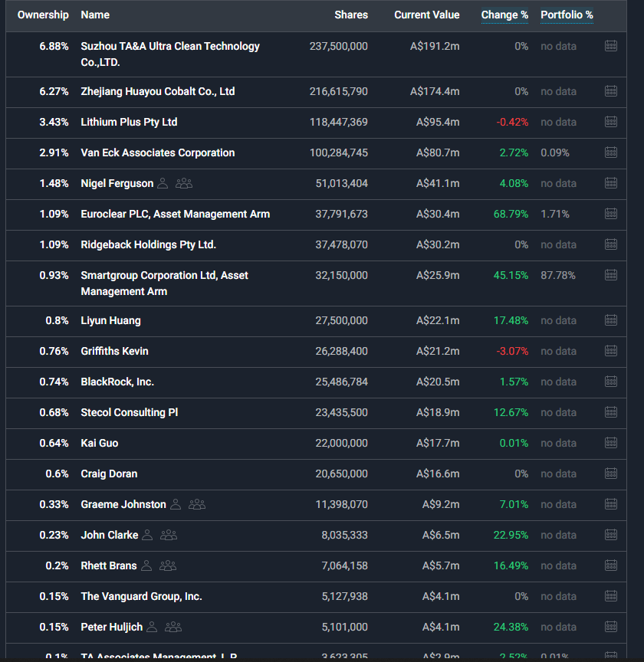Click calendar icon in Zhejiang Huayou Cobalt row
Screen dimensions: 644x662
pos(610,90)
